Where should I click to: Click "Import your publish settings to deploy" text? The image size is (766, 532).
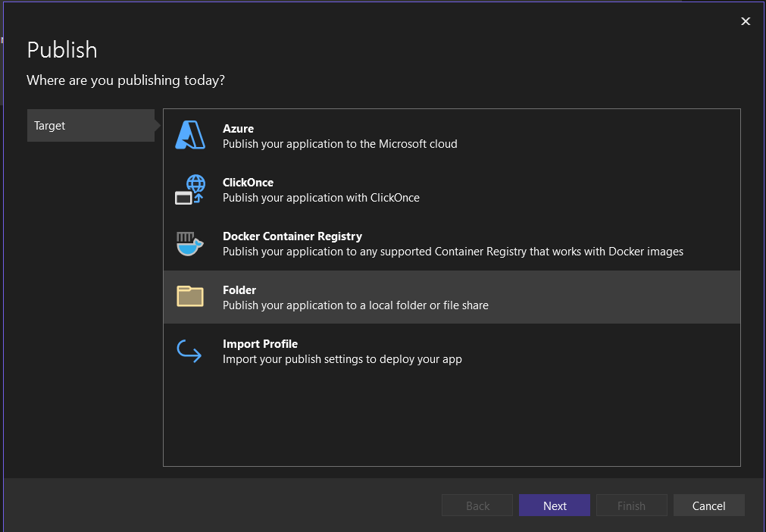click(x=342, y=358)
